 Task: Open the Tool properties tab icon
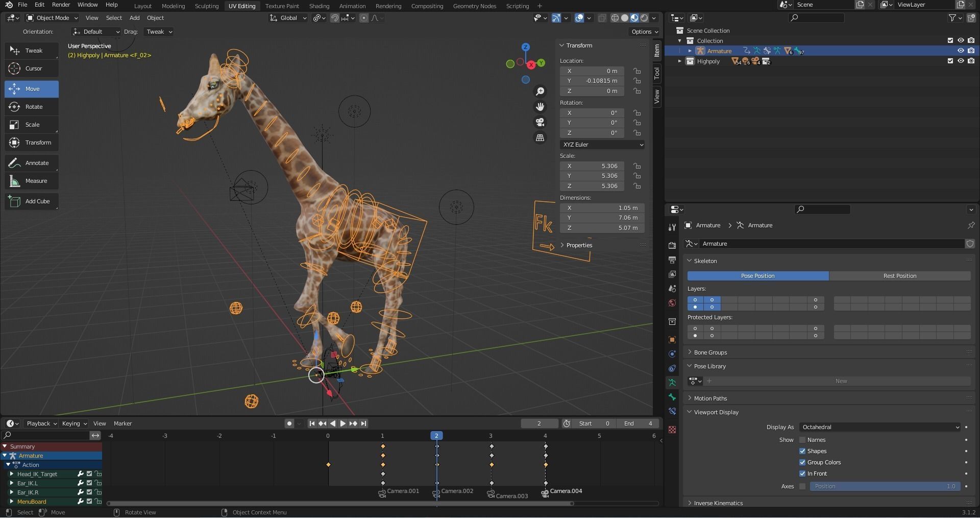672,227
